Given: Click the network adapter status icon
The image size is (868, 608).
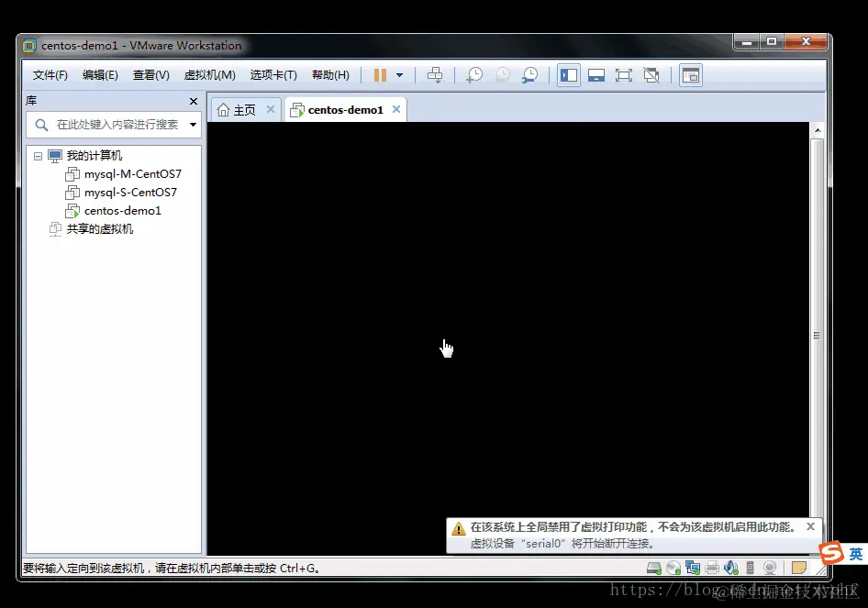Looking at the screenshot, I should click(x=693, y=568).
